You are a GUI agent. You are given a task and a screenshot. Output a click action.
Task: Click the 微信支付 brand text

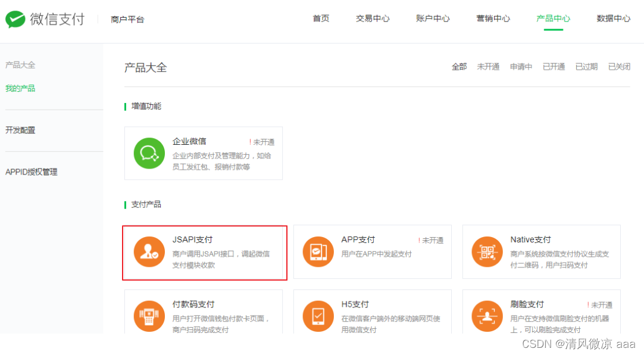[57, 19]
